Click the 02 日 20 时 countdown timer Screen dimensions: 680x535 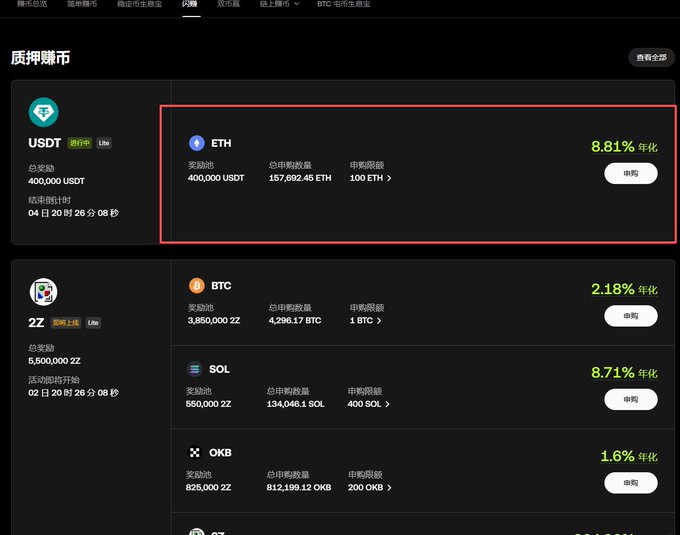click(73, 393)
